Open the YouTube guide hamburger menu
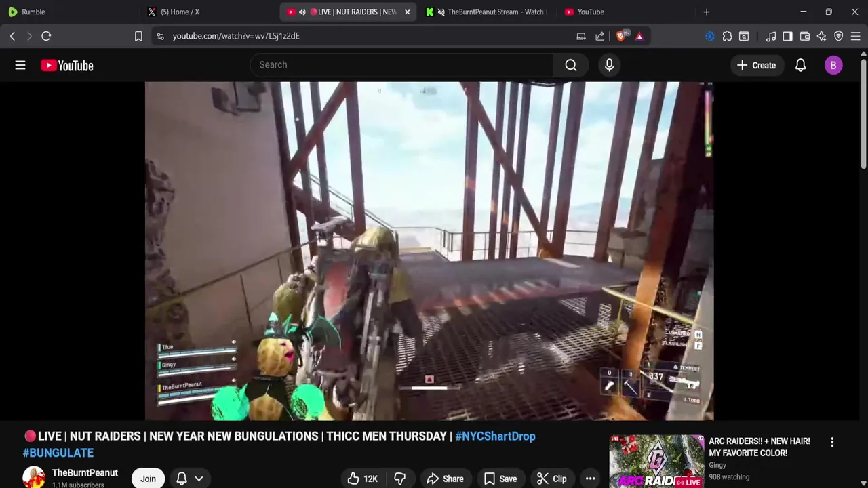868x488 pixels. pyautogui.click(x=20, y=65)
